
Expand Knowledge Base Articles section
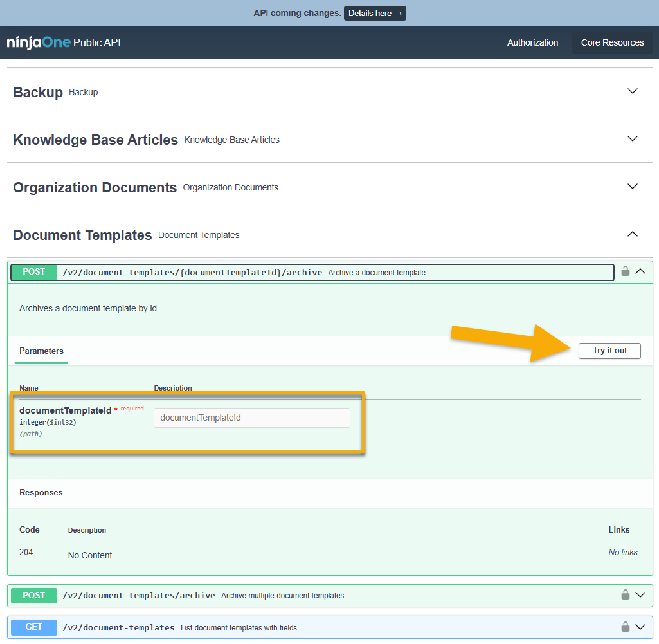633,139
